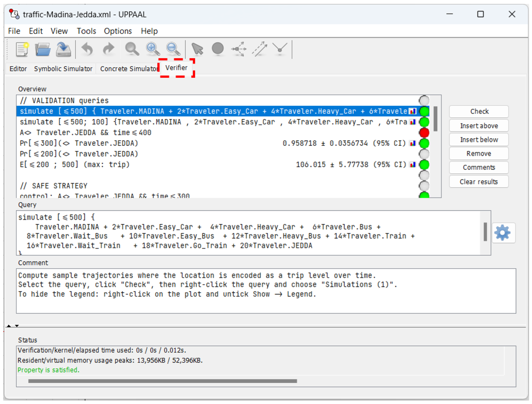The image size is (532, 404).
Task: Click red status light of A<> query
Action: point(424,133)
